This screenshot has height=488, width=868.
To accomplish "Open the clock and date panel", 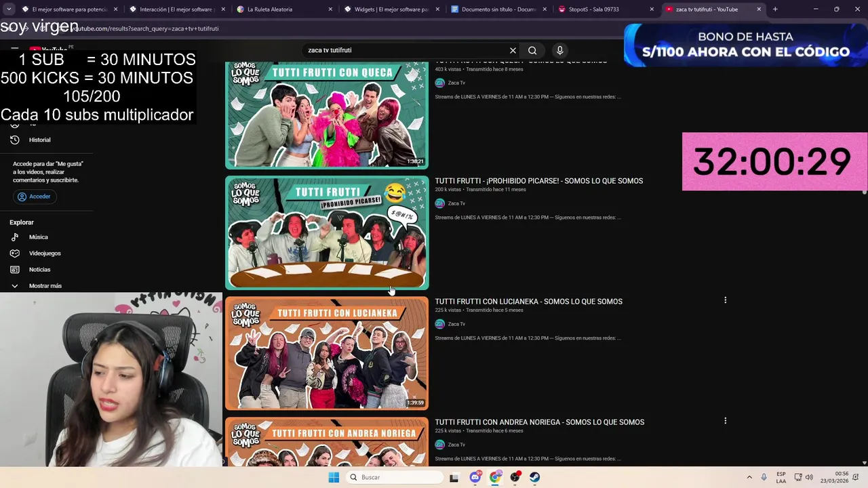I will coord(834,477).
